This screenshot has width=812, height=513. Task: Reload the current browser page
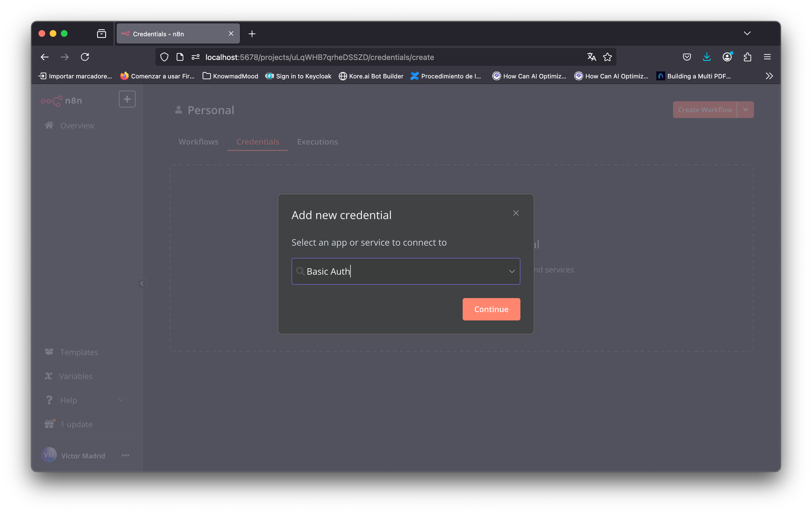(x=85, y=57)
